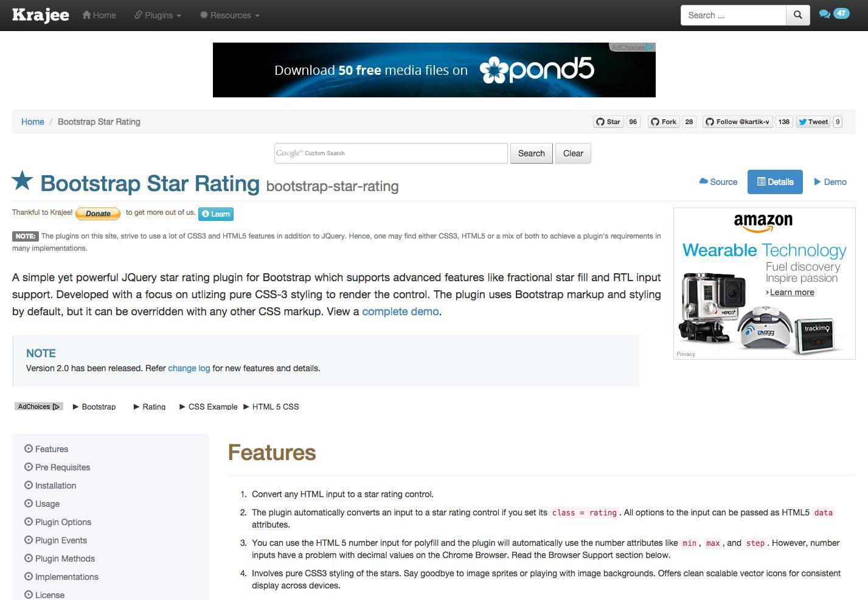The width and height of the screenshot is (868, 600).
Task: Click the Bootstrap ad link
Action: 99,406
